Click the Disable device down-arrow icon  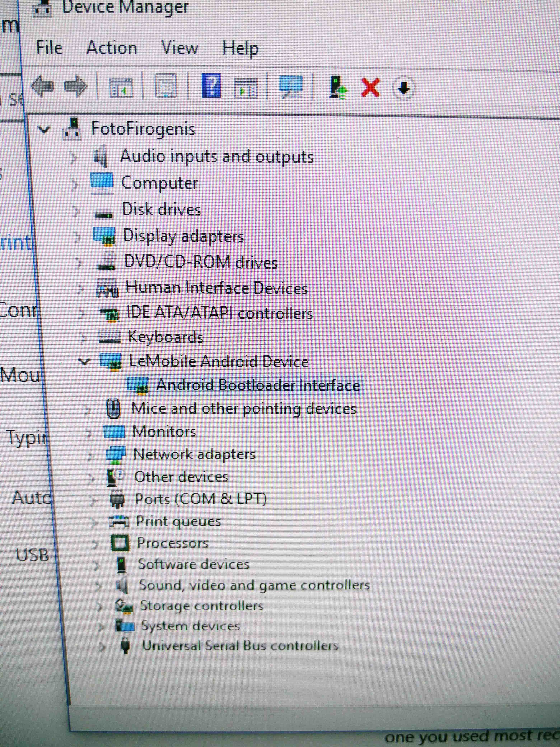403,89
